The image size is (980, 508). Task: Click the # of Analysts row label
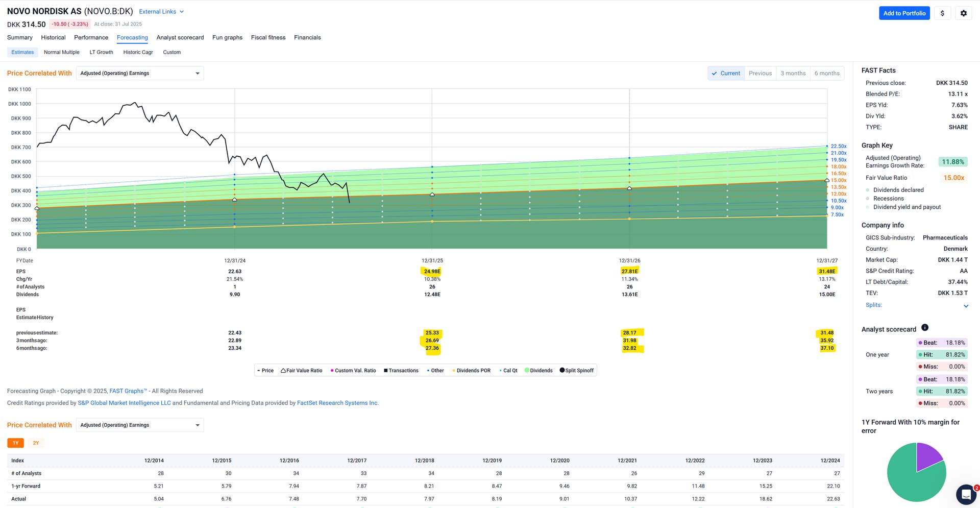26,473
